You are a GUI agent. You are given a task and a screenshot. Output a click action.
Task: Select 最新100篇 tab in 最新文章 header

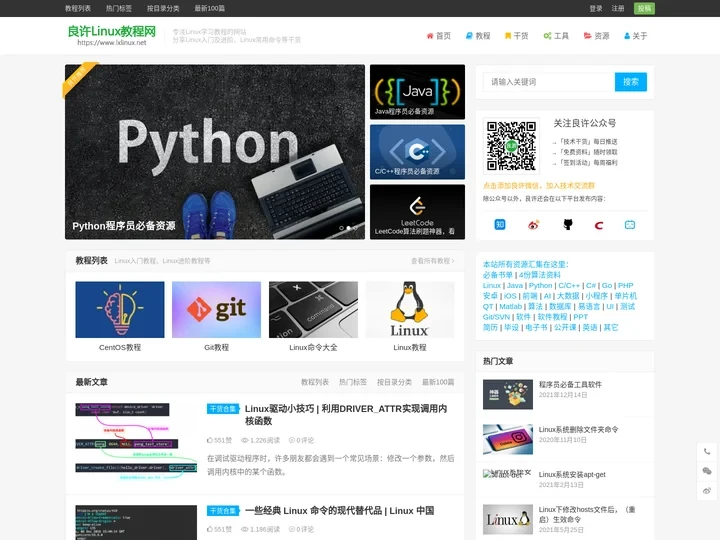pyautogui.click(x=438, y=382)
